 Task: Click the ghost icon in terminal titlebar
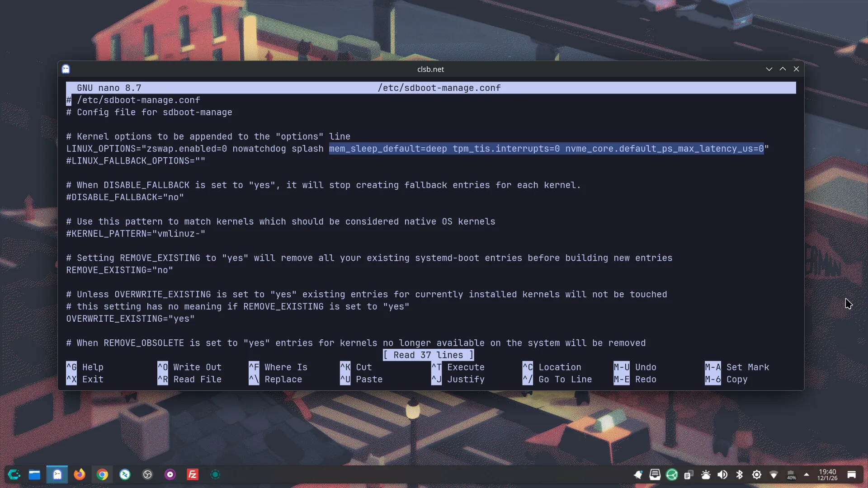(x=66, y=69)
